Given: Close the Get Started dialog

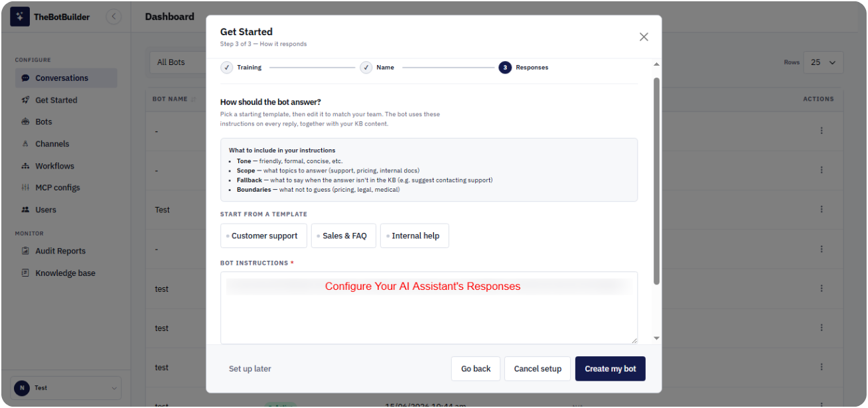Looking at the screenshot, I should click(x=644, y=37).
